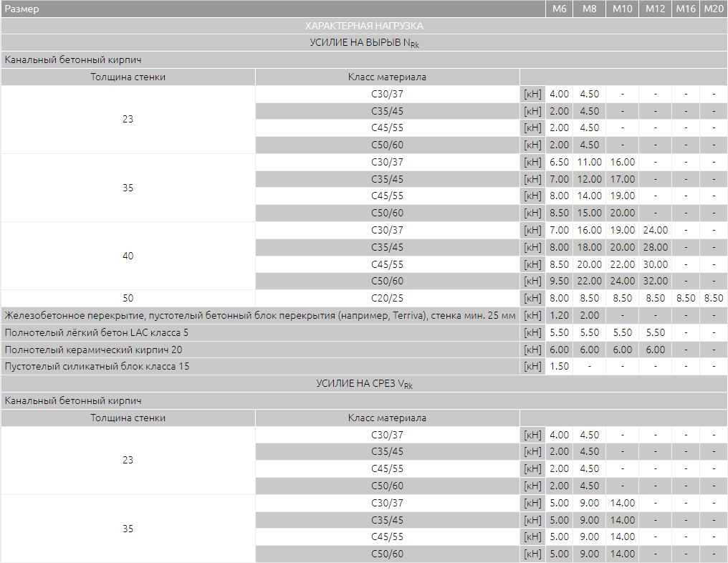The image size is (728, 563).
Task: Click the 'УСИЛИЕ НА ВЫРЫВ NRk' heading
Action: click(x=364, y=43)
